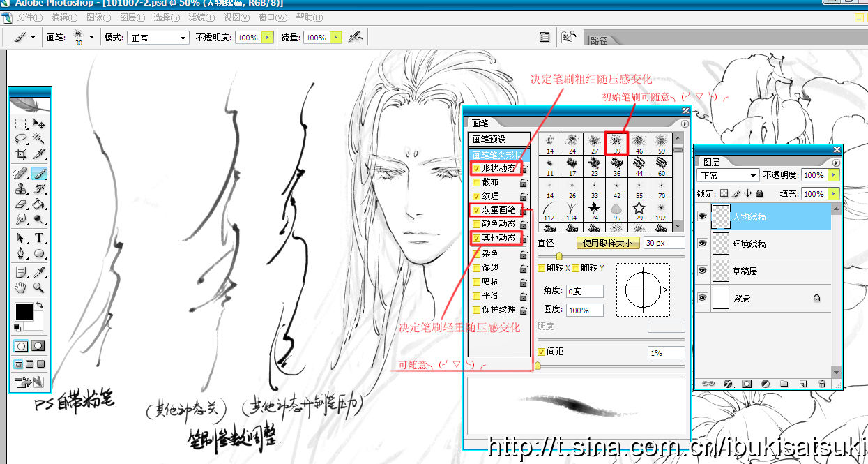Select the Healing Brush tool
The image size is (868, 464).
click(x=21, y=173)
